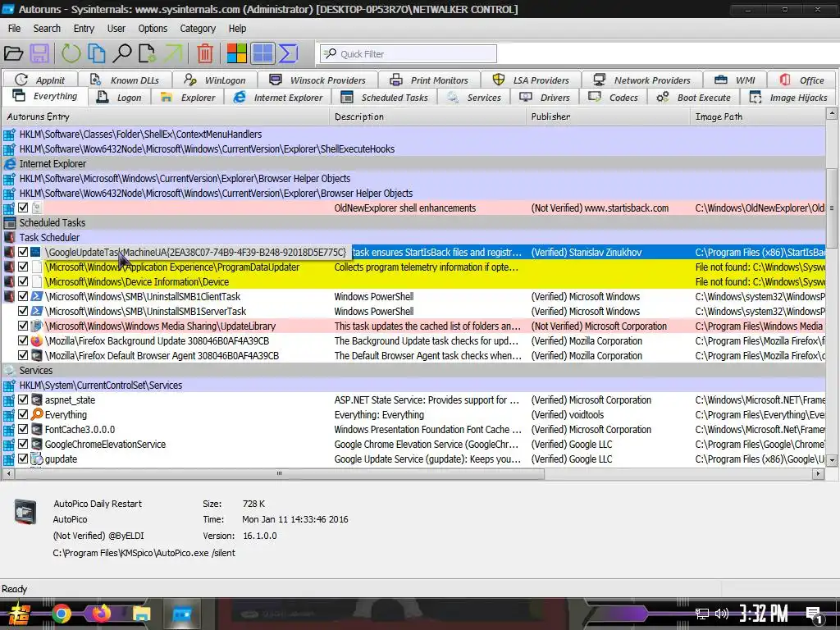Uncheck the GoogleUpdateTaskMachineUA entry checkbox
Screen dimensions: 840x630
[x=23, y=252]
